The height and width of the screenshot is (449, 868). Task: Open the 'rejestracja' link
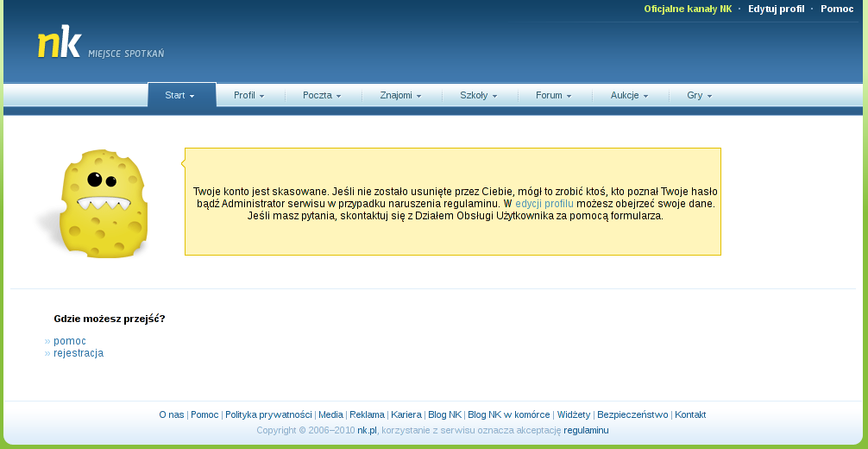79,353
